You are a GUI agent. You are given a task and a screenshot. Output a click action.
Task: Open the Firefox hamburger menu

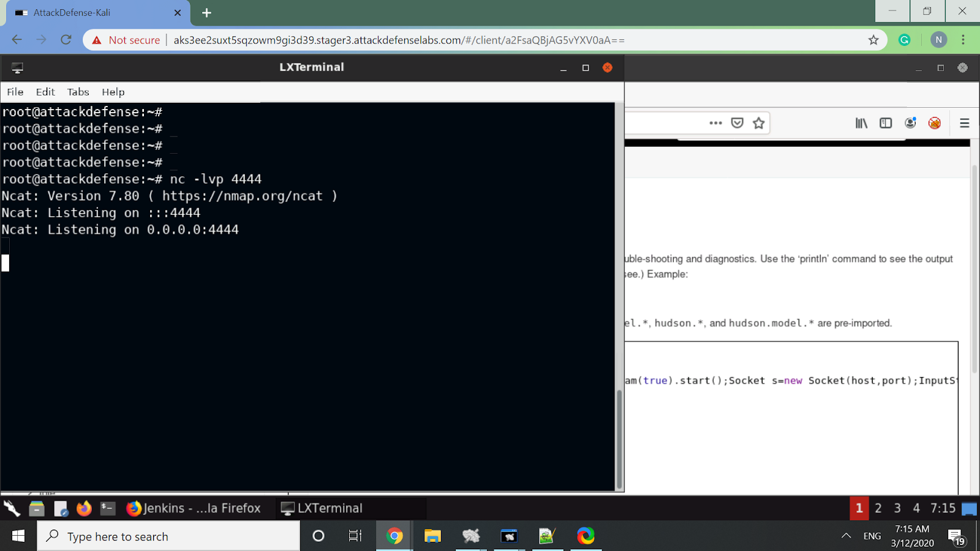pyautogui.click(x=963, y=122)
